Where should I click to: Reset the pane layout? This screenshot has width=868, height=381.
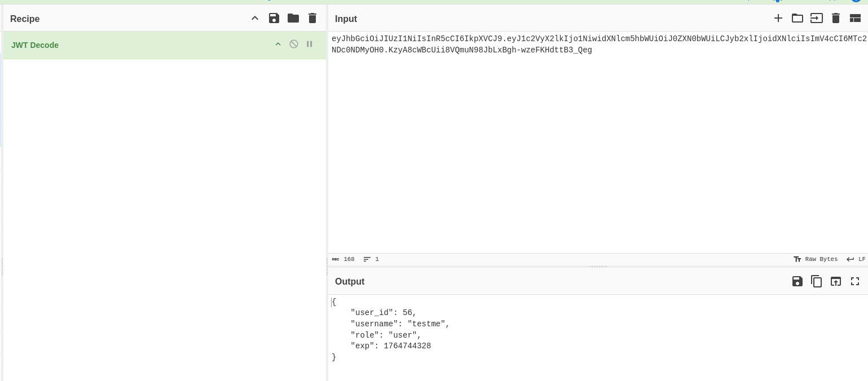tap(855, 18)
